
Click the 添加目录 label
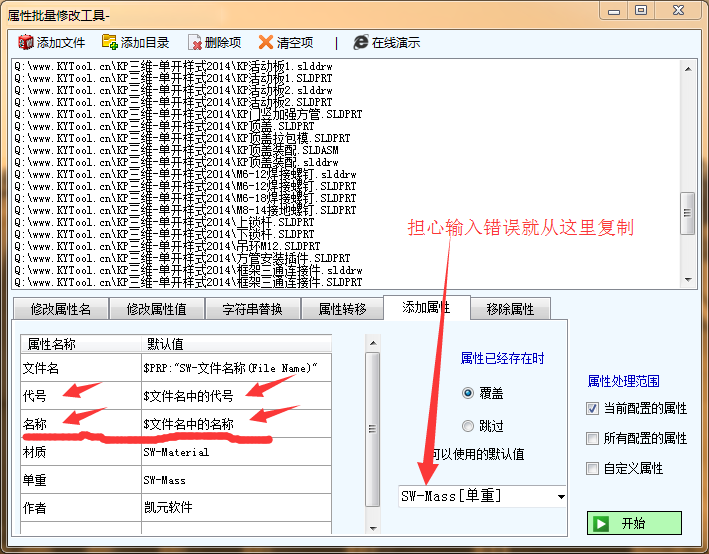(145, 43)
